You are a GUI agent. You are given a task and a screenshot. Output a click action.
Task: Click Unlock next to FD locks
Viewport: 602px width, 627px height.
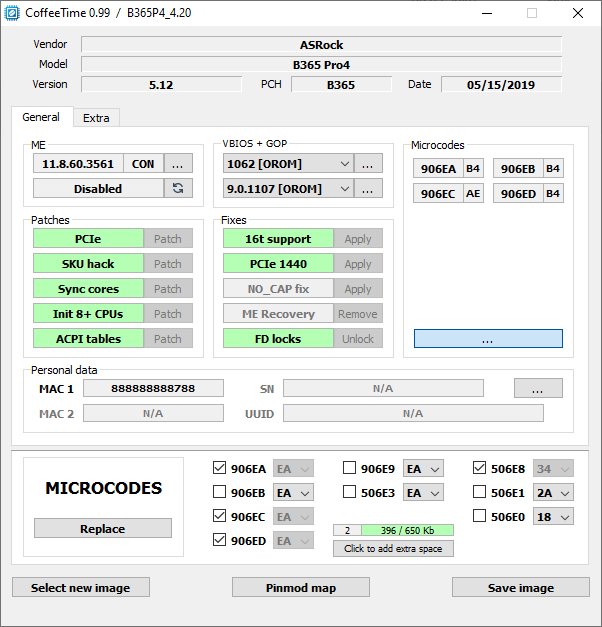[x=358, y=338]
